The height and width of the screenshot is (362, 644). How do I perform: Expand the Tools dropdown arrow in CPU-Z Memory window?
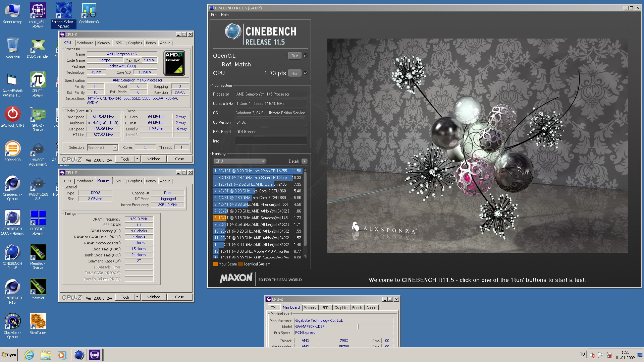pos(137,297)
